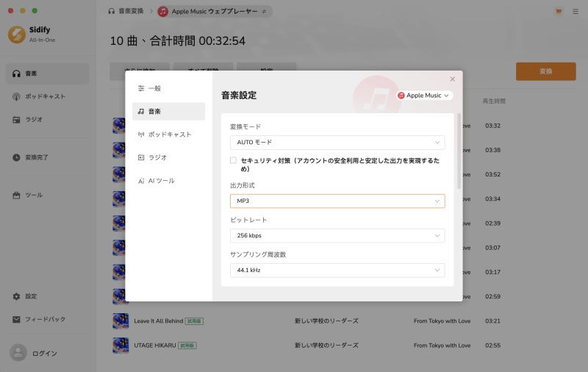Click duration 03:32 in track list

pyautogui.click(x=492, y=126)
